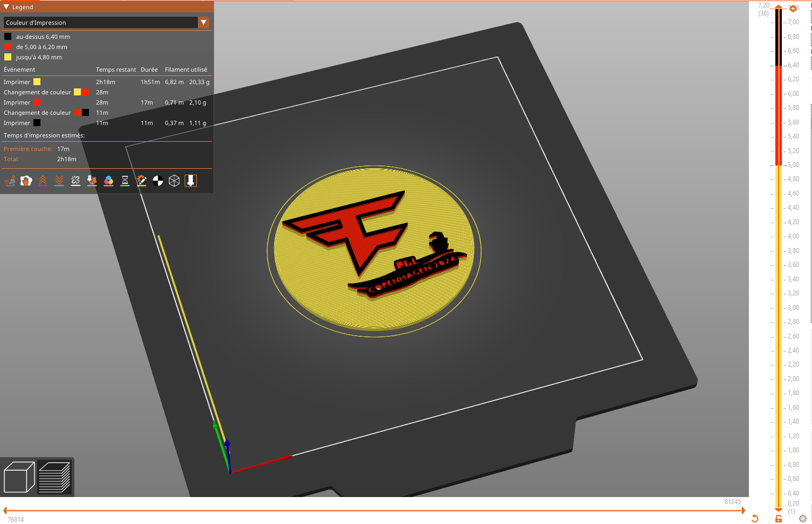
Task: Toggle travel moves visibility icon
Action: click(x=10, y=181)
